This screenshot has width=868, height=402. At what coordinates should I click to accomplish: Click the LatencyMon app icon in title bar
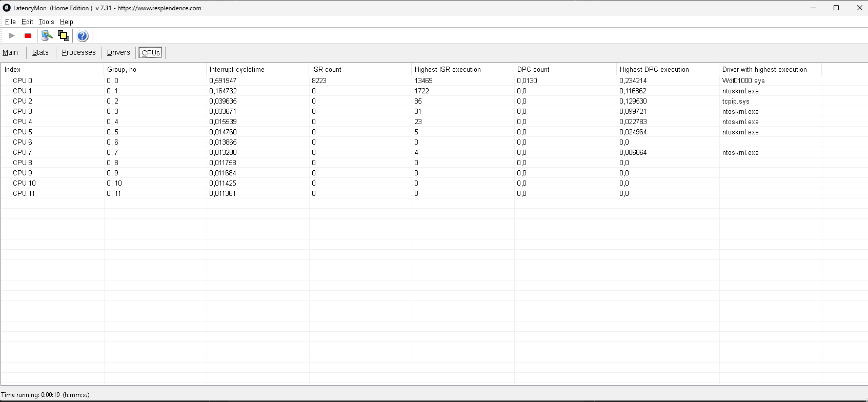click(x=7, y=8)
